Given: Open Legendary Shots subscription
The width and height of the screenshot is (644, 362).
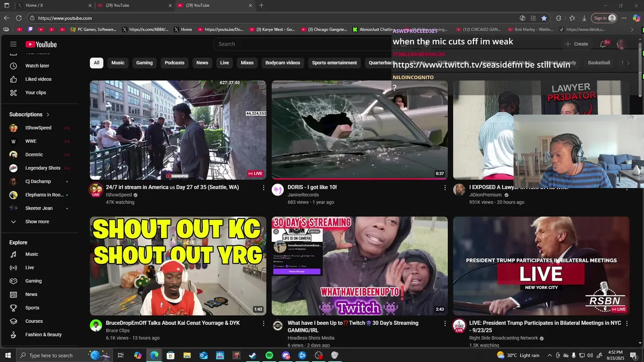Looking at the screenshot, I should [43, 168].
